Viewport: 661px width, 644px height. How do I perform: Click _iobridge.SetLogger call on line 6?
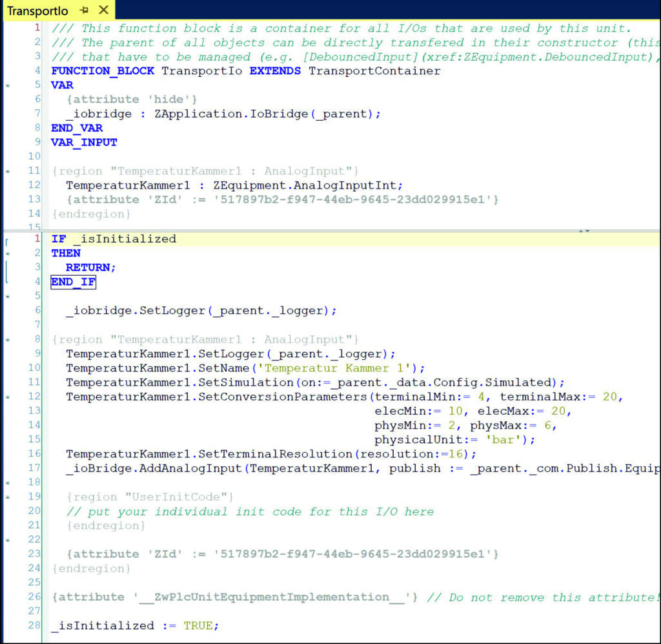pyautogui.click(x=201, y=311)
